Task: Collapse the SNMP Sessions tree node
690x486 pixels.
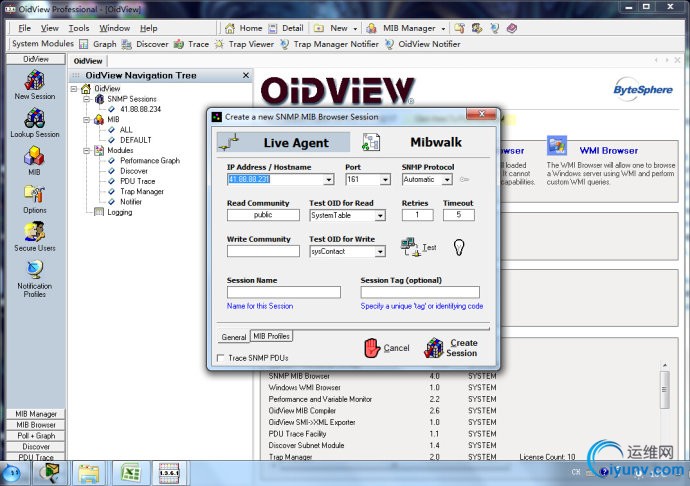Action: 87,99
